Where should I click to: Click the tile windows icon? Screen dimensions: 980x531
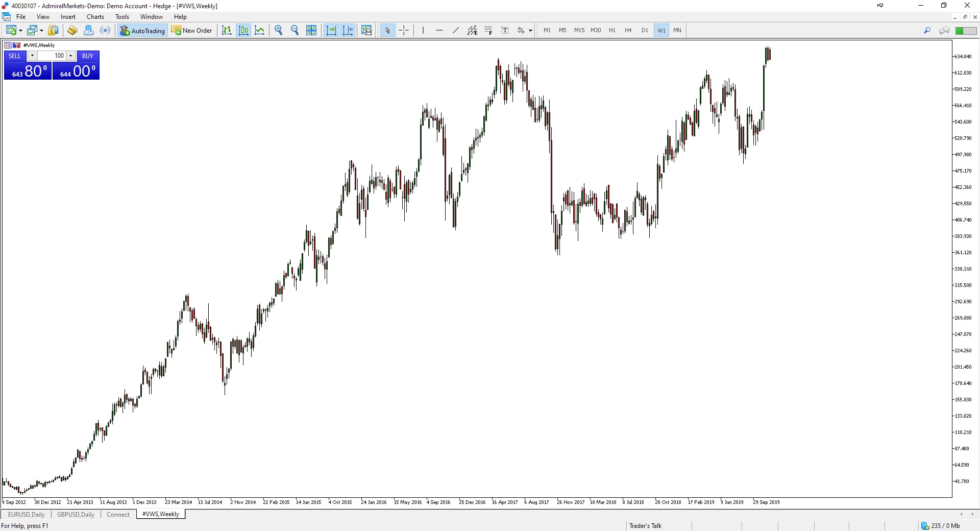coord(311,30)
